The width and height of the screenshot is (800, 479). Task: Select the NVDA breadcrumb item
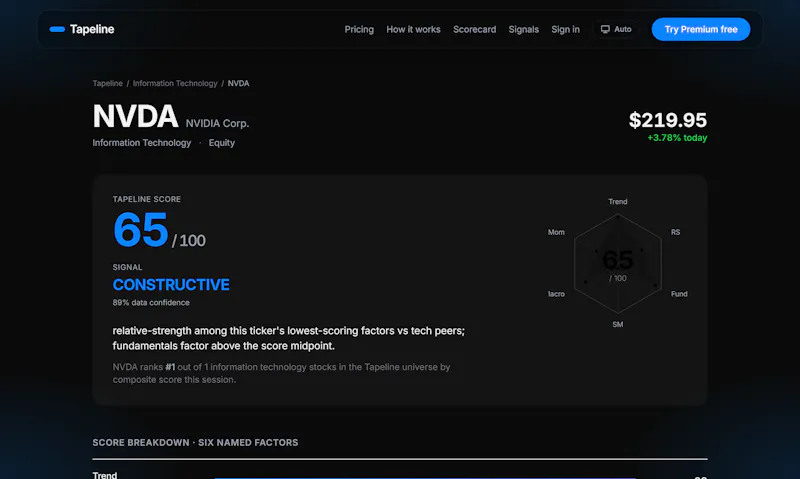(x=238, y=83)
